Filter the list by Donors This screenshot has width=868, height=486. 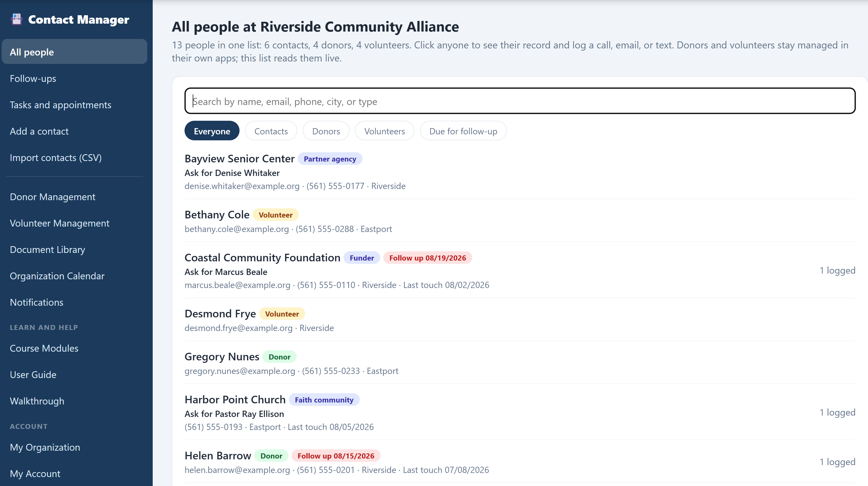pyautogui.click(x=326, y=131)
